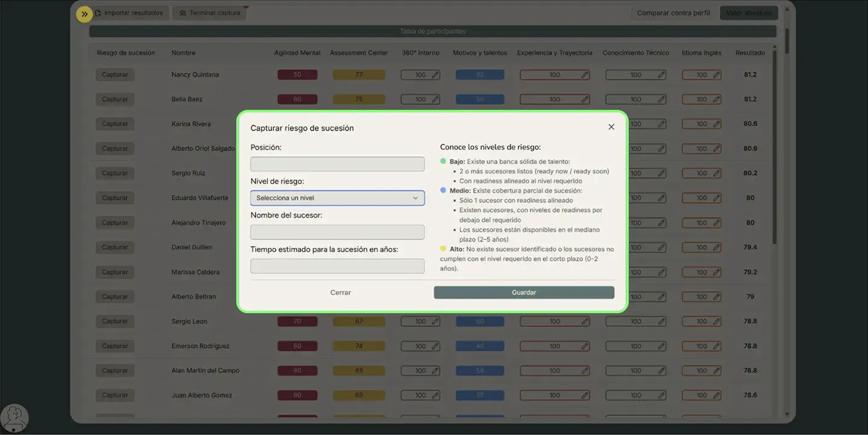Click Capturar for Juan Alberto Gomez

point(115,396)
